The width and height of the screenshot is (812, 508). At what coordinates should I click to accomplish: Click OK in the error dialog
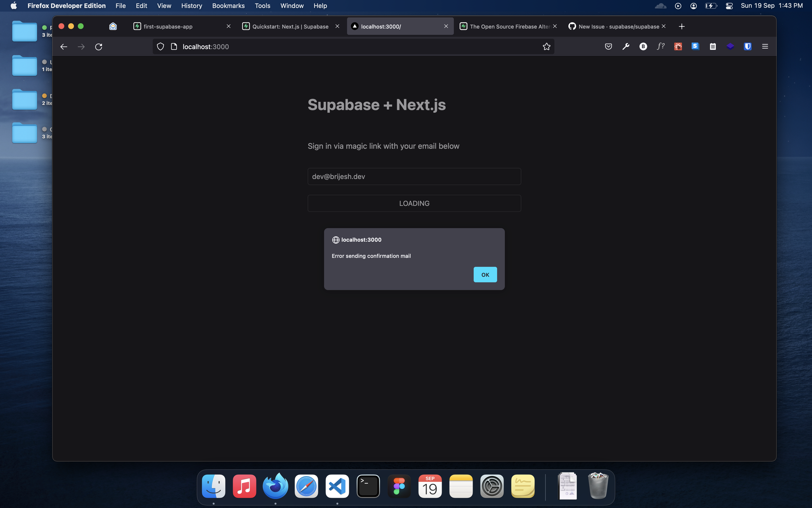click(x=485, y=275)
